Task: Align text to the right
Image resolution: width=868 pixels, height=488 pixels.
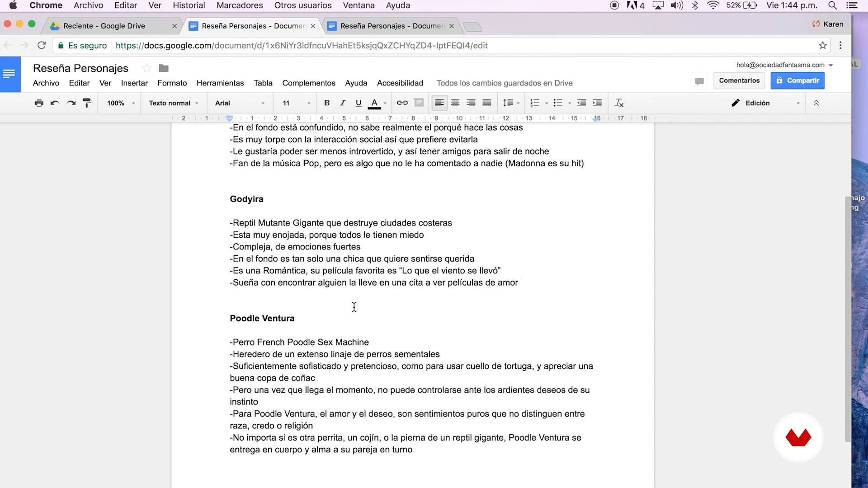Action: pyautogui.click(x=471, y=103)
